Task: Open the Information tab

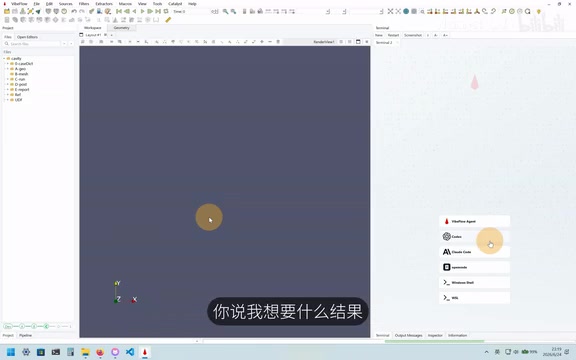Action: [457, 335]
